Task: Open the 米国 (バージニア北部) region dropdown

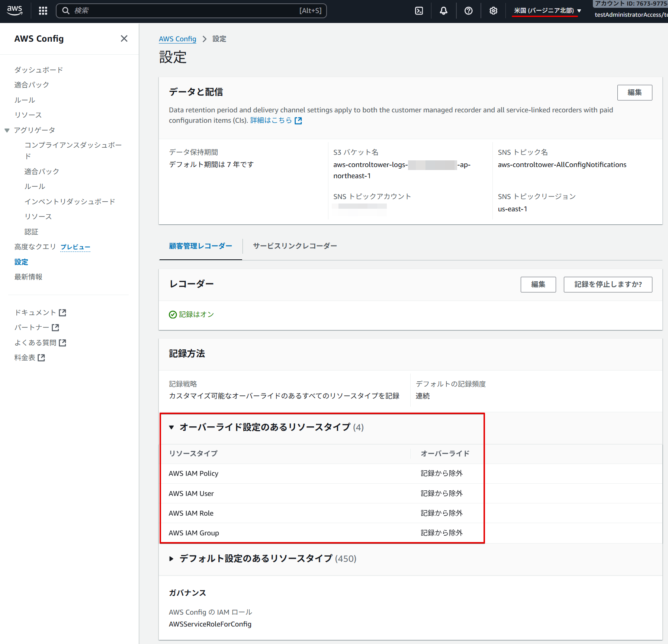Action: click(x=547, y=11)
